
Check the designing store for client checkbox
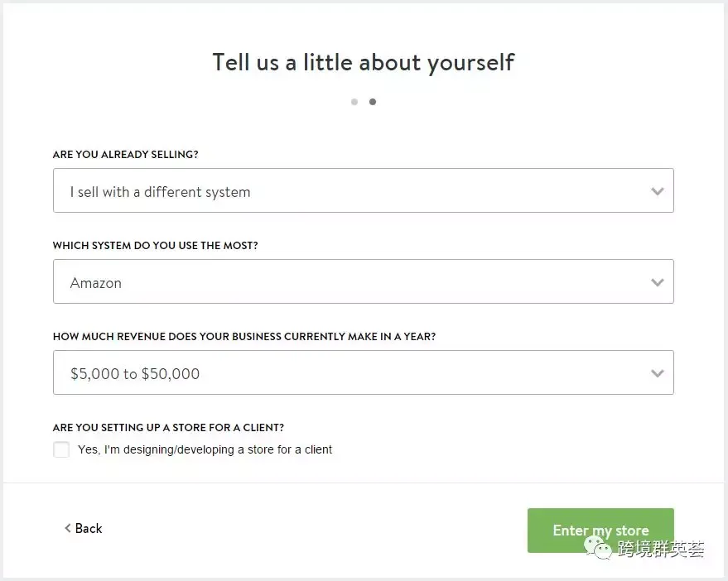coord(61,449)
